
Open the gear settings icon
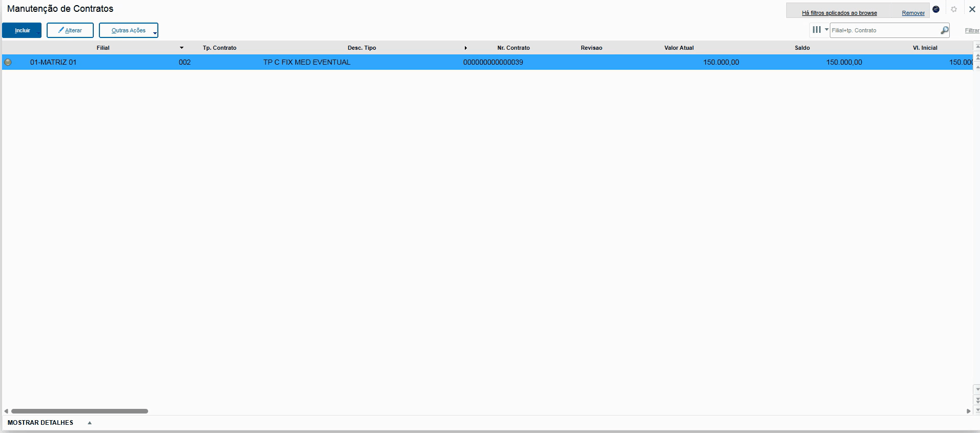(x=954, y=9)
